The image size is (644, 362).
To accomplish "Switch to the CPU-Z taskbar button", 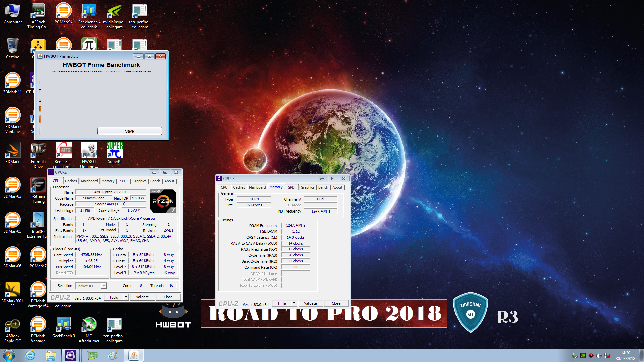I will click(x=71, y=355).
